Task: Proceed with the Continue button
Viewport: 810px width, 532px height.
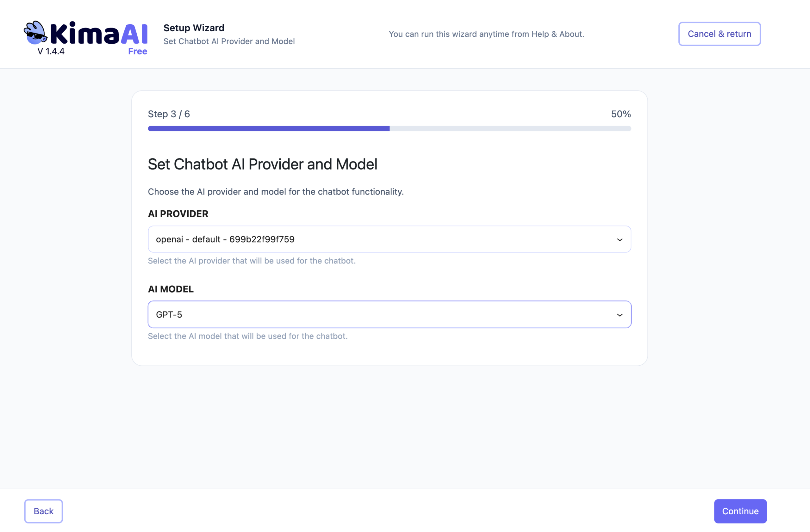Action: [740, 511]
